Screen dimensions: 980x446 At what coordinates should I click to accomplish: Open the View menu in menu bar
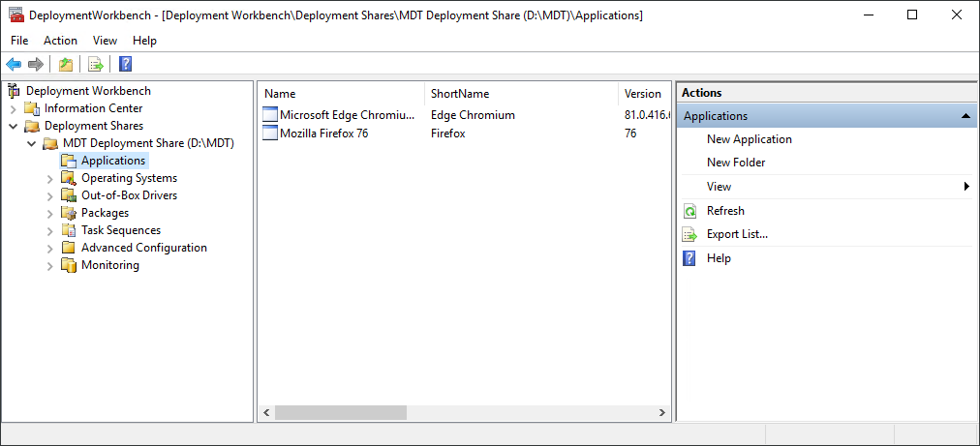pyautogui.click(x=105, y=41)
